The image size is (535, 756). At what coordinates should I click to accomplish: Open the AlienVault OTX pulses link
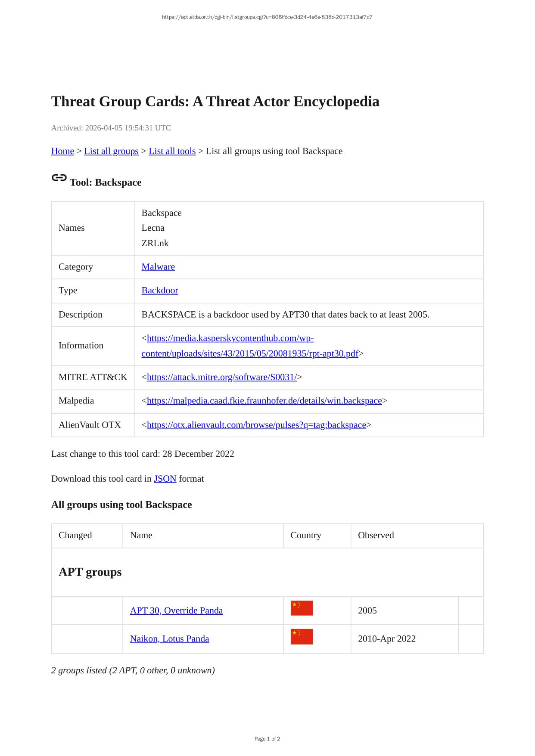(256, 425)
